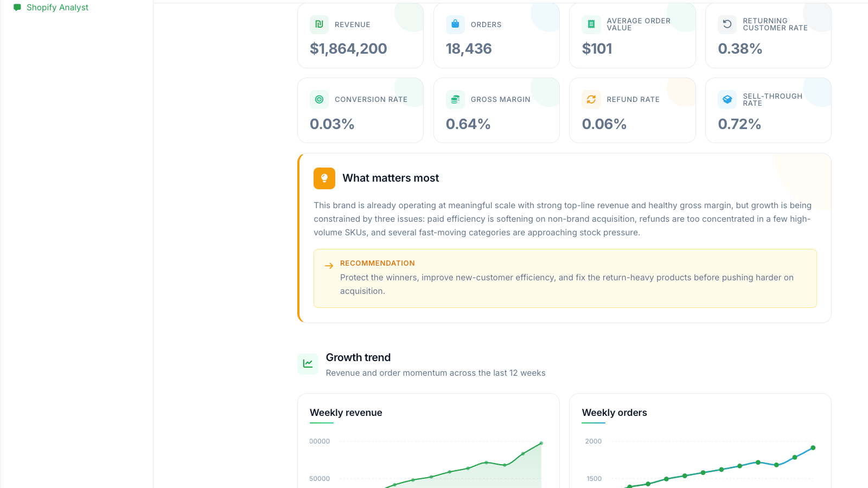Click the Returning Customer Rate refresh icon
This screenshot has width=868, height=488.
tap(727, 24)
